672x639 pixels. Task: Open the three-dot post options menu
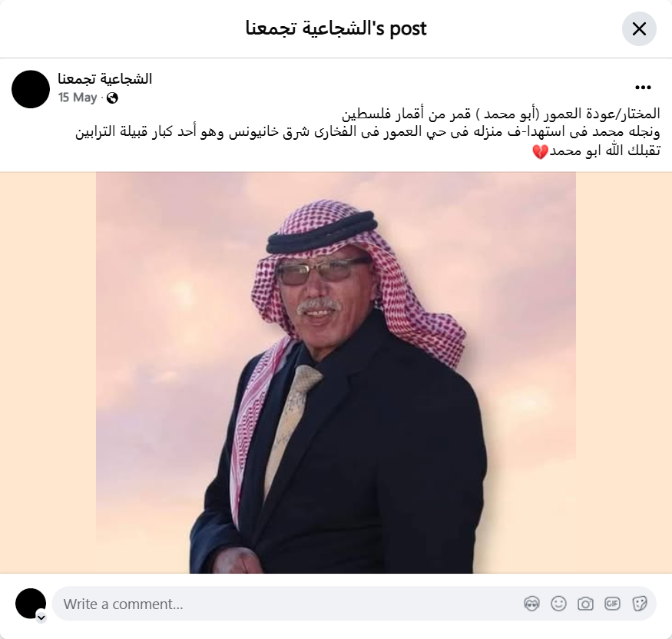[643, 88]
